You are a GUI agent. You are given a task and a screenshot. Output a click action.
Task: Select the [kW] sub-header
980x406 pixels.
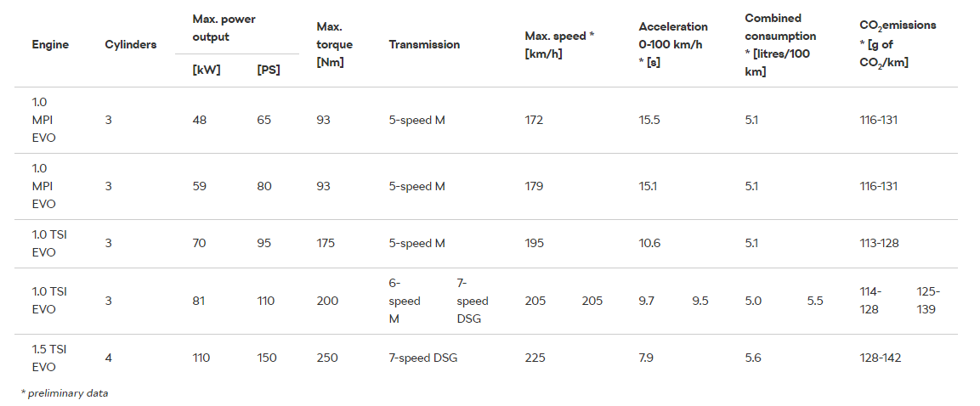(x=207, y=70)
